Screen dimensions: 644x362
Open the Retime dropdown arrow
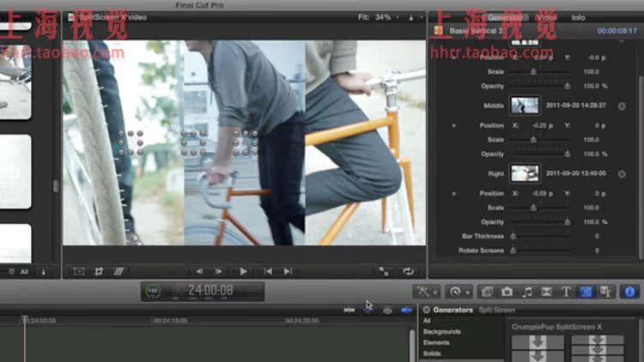pos(467,293)
